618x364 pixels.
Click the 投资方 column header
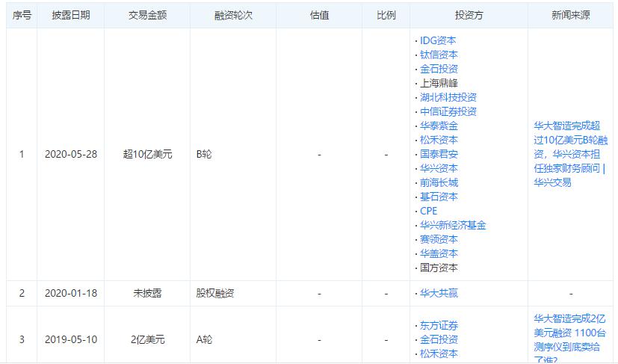[x=469, y=16]
